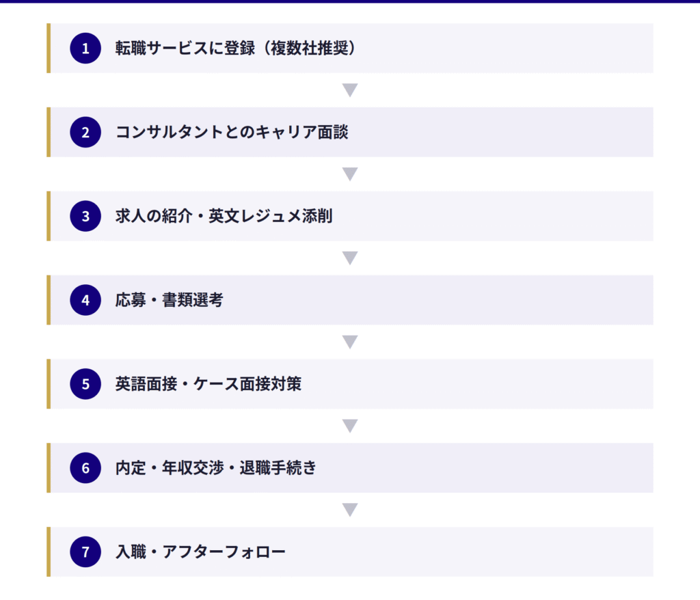Select the number 3 circle badge
Viewport: 700px width, 600px height.
click(85, 216)
